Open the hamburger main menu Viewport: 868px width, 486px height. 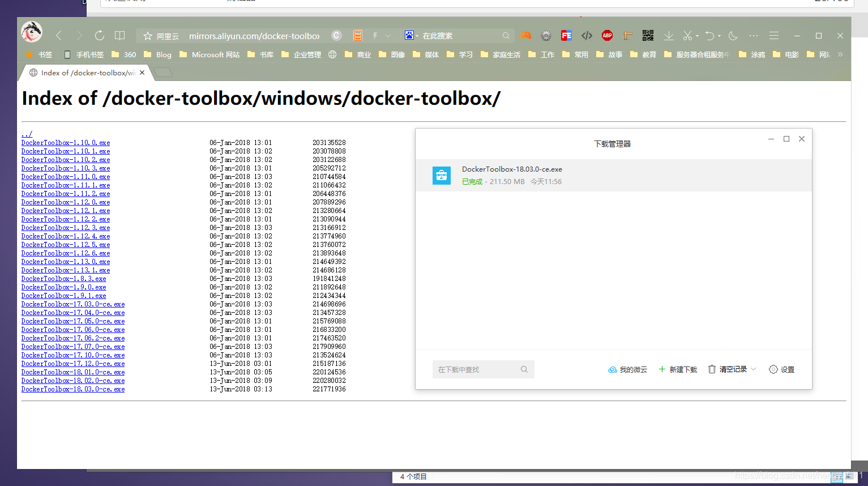[x=774, y=36]
